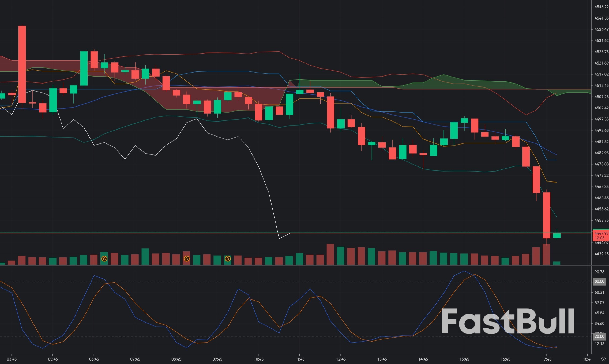The height and width of the screenshot is (364, 609).
Task: Open the event marker just after 08:45
Action: (x=186, y=259)
